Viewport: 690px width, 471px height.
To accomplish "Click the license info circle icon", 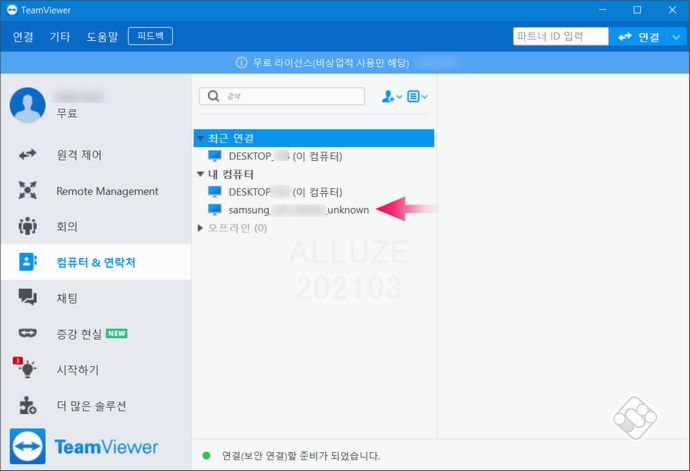I will 241,63.
